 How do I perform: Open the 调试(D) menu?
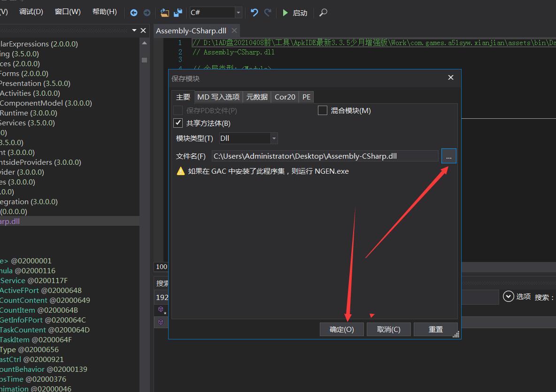[31, 12]
